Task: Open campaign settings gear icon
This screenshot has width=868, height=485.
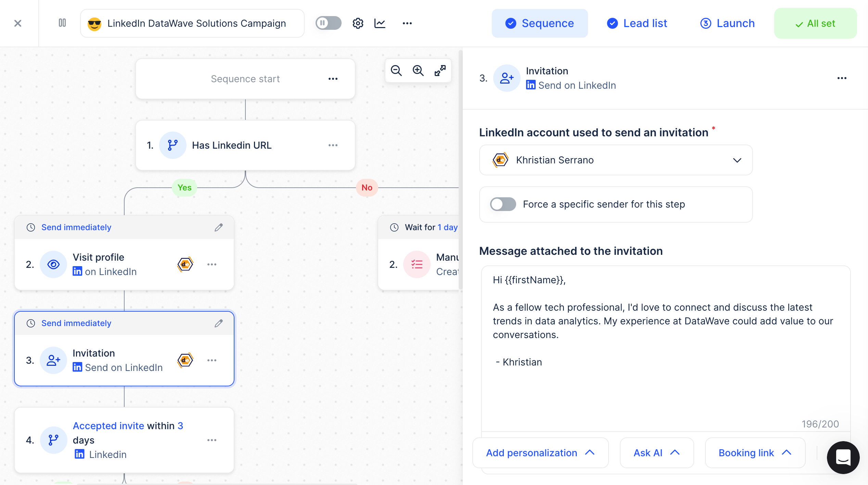Action: pos(358,23)
